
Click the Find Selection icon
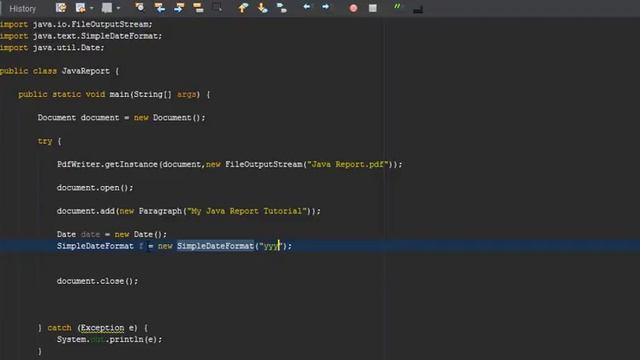point(140,7)
